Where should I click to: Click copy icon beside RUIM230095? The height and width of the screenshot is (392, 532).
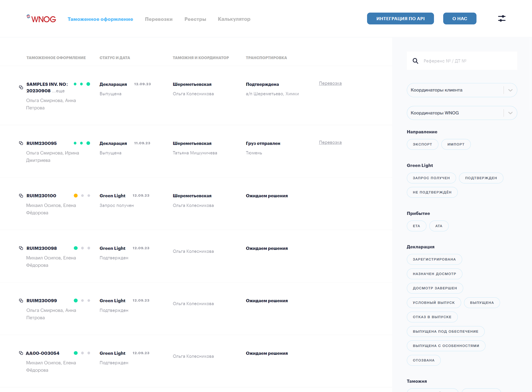coord(21,143)
